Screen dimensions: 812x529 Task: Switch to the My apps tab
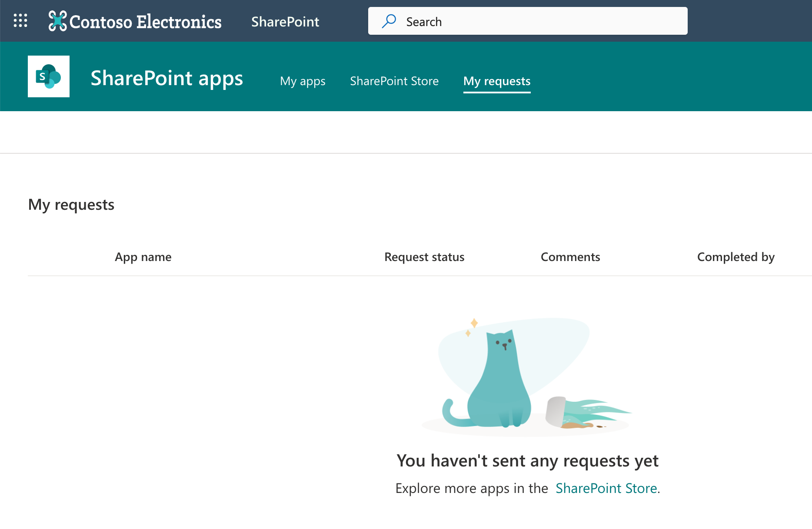coord(303,81)
